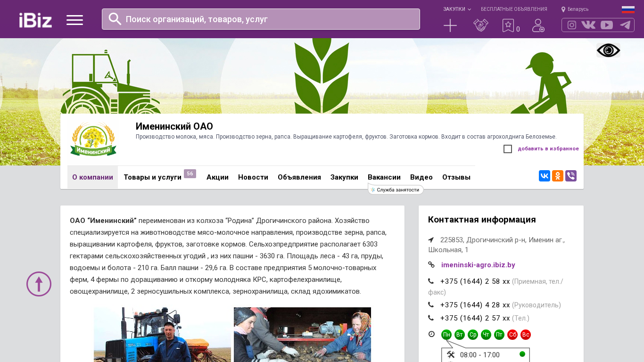Select Wednesday (Ср) schedule day
Screen dimensions: 644x362
tap(473, 335)
